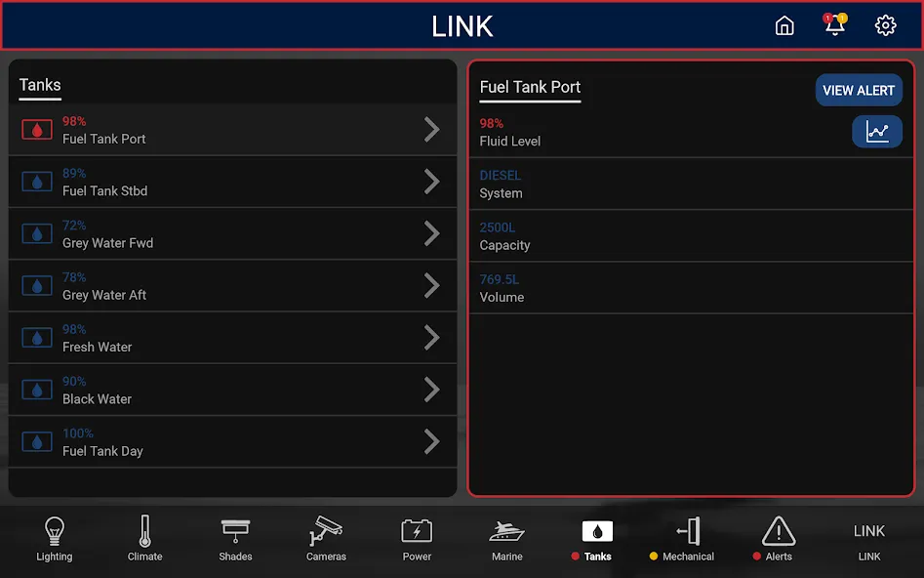Click the LINK title in header
This screenshot has height=578, width=924.
tap(462, 26)
